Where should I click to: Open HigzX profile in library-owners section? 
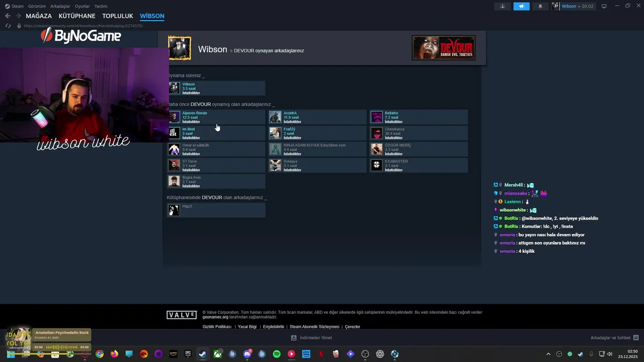[x=187, y=207]
